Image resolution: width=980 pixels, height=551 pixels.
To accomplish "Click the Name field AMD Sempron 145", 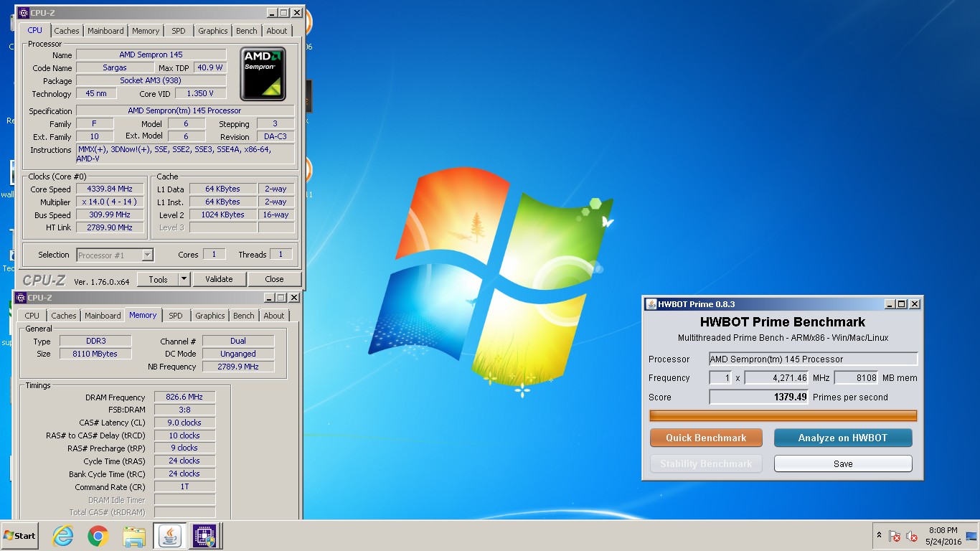I will 151,55.
